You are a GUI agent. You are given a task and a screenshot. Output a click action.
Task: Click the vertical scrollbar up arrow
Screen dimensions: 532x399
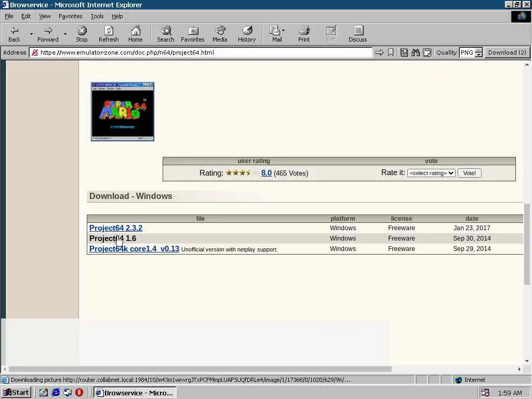click(x=527, y=64)
